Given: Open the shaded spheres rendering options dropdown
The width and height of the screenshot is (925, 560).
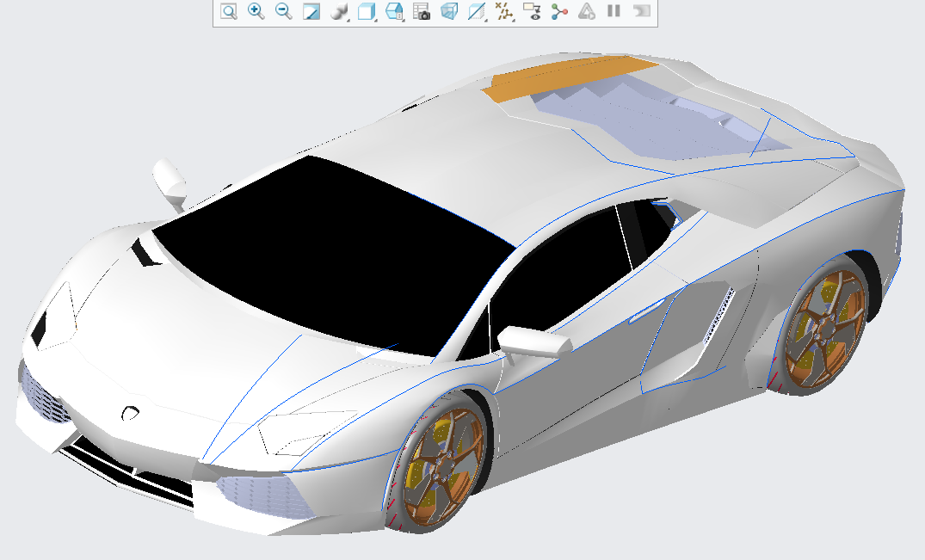Looking at the screenshot, I should 339,11.
